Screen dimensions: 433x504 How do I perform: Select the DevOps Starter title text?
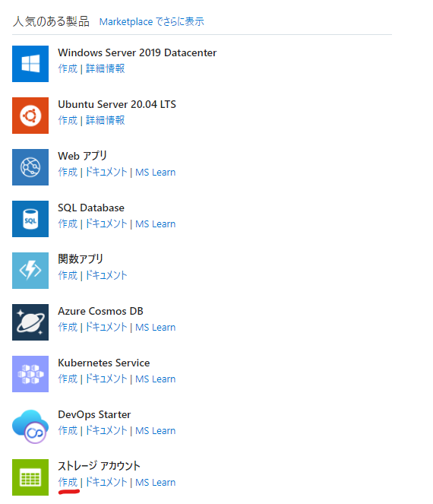(94, 414)
